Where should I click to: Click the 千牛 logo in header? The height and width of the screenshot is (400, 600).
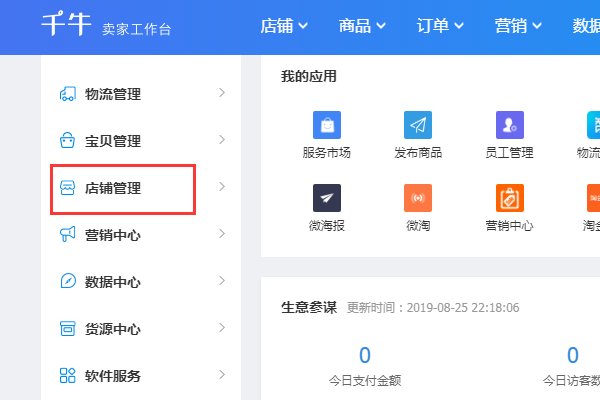[x=66, y=24]
